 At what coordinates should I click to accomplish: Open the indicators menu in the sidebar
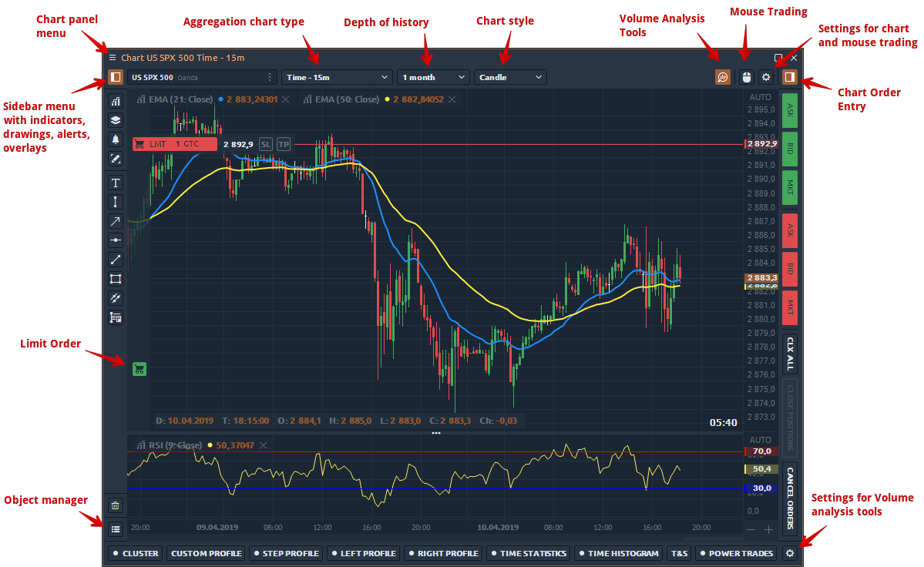coord(116,101)
